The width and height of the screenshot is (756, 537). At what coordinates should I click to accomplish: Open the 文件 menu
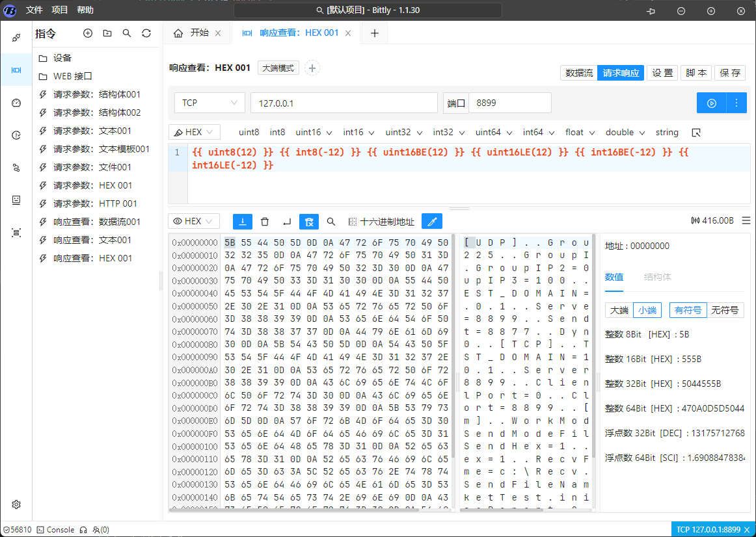point(34,10)
